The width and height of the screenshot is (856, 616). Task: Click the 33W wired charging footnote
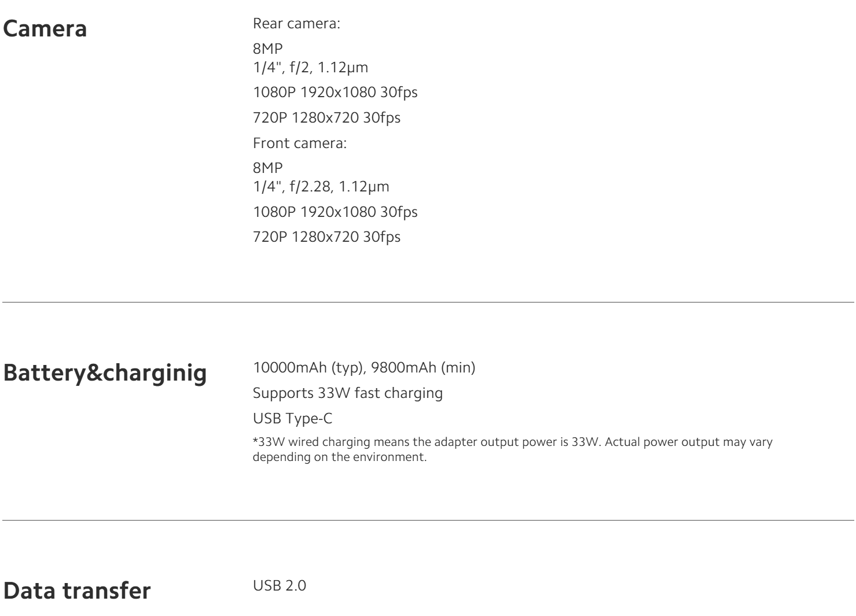pos(512,448)
